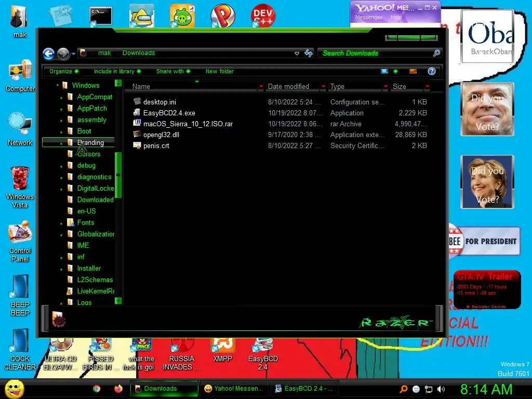Open the recent pages dropdown arrow

tap(73, 54)
